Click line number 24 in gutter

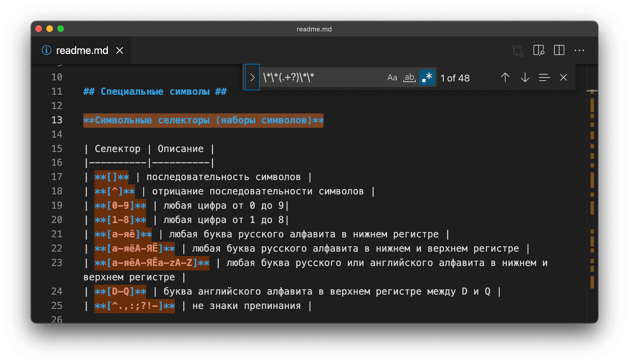57,292
